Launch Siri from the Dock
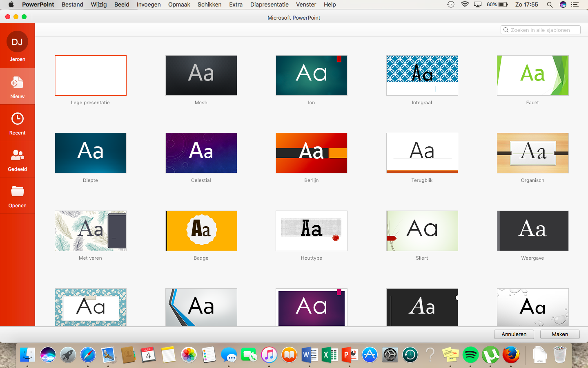 point(48,355)
